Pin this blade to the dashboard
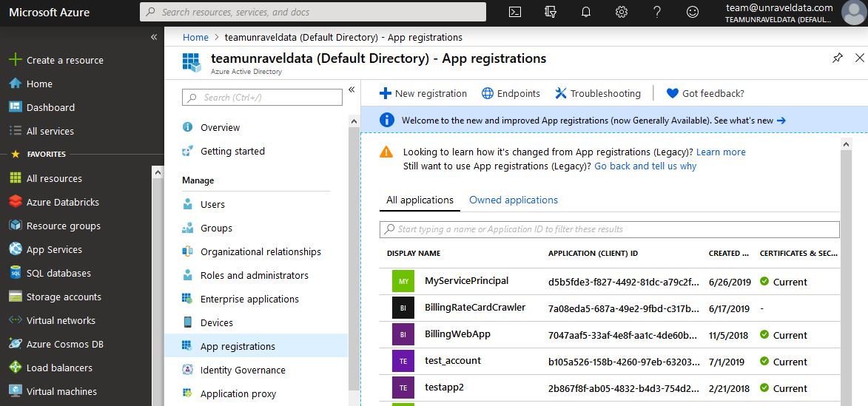The width and height of the screenshot is (868, 406). [x=838, y=58]
